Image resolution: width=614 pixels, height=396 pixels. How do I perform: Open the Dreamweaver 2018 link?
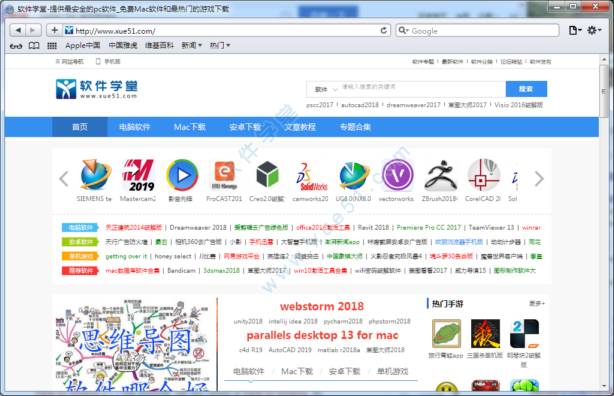198,228
